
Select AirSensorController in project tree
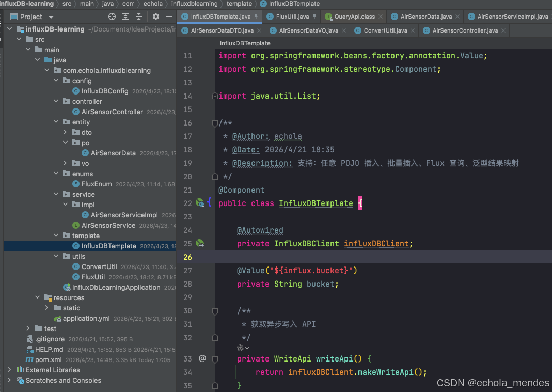(112, 112)
